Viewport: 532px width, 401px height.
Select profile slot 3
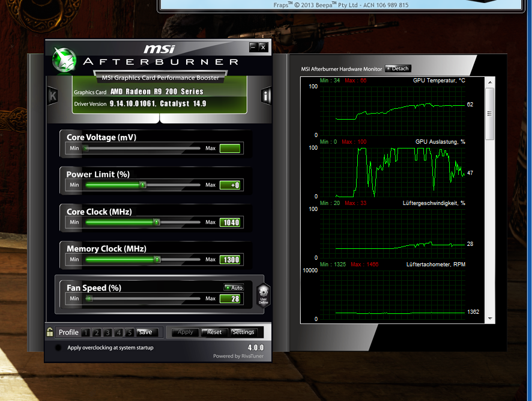(x=107, y=332)
